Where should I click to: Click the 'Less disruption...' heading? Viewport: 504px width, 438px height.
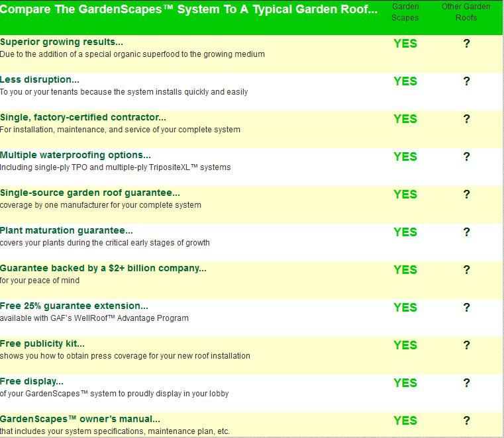[40, 79]
